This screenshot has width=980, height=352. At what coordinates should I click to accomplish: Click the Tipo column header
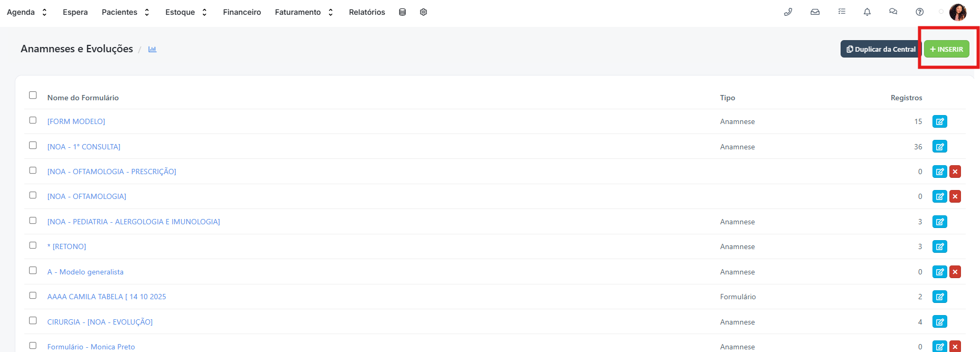click(x=728, y=98)
